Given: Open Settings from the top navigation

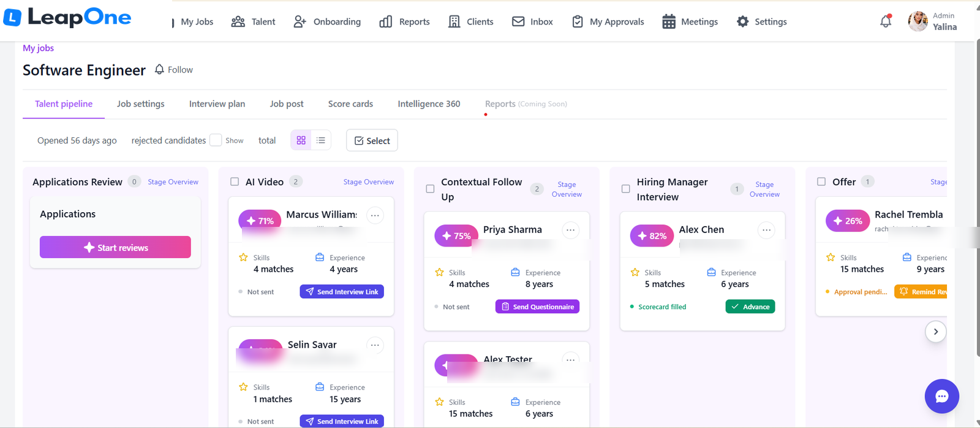Looking at the screenshot, I should coord(761,21).
